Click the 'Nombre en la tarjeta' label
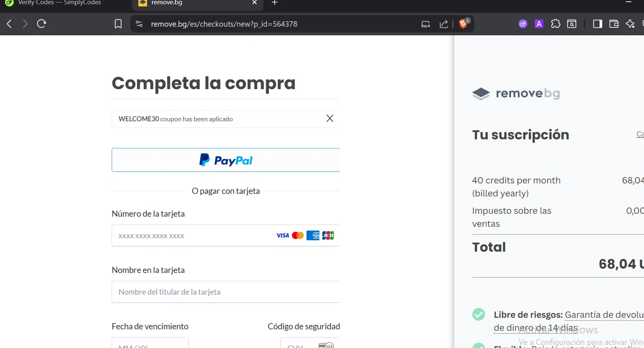Image resolution: width=644 pixels, height=348 pixels. [x=148, y=270]
